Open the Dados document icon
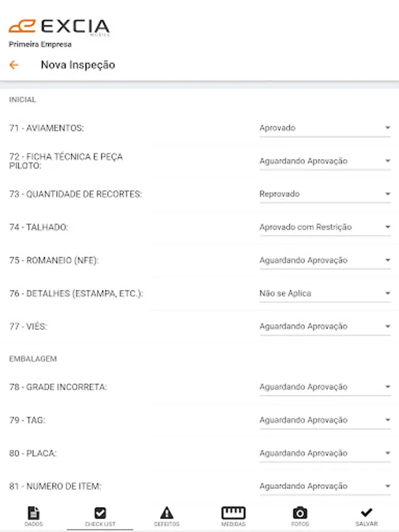 34,513
